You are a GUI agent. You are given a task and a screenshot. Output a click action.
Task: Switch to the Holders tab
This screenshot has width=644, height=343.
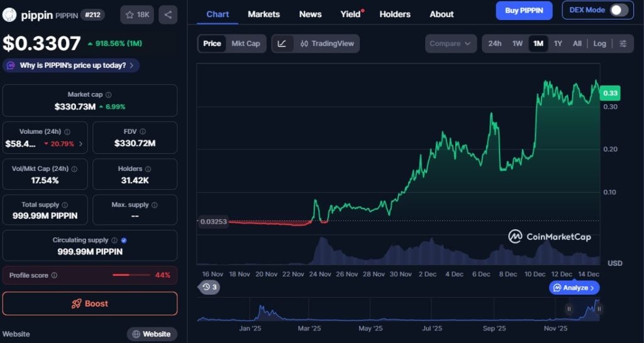[395, 14]
